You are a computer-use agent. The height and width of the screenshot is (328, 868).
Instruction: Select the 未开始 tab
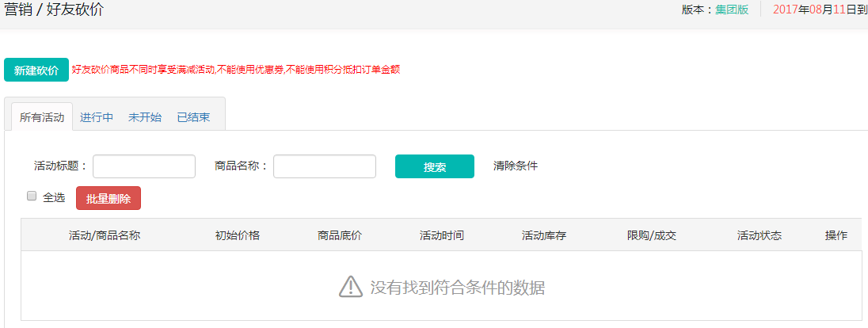point(145,117)
